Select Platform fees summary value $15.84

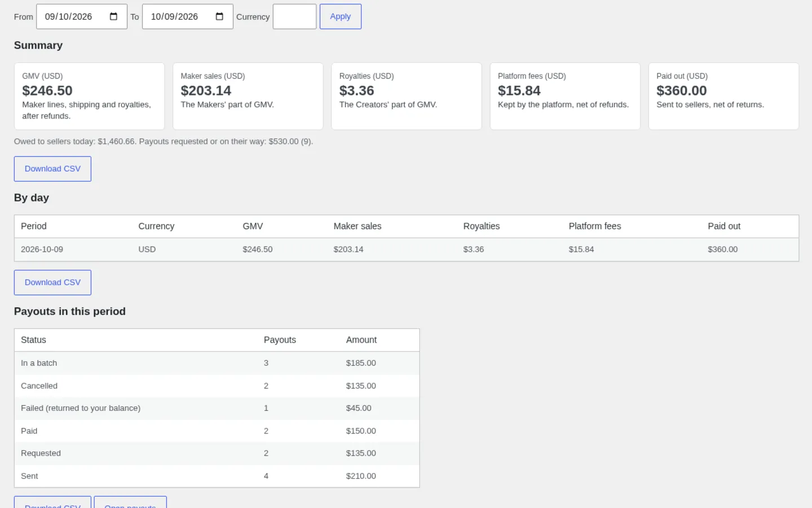[x=519, y=91]
